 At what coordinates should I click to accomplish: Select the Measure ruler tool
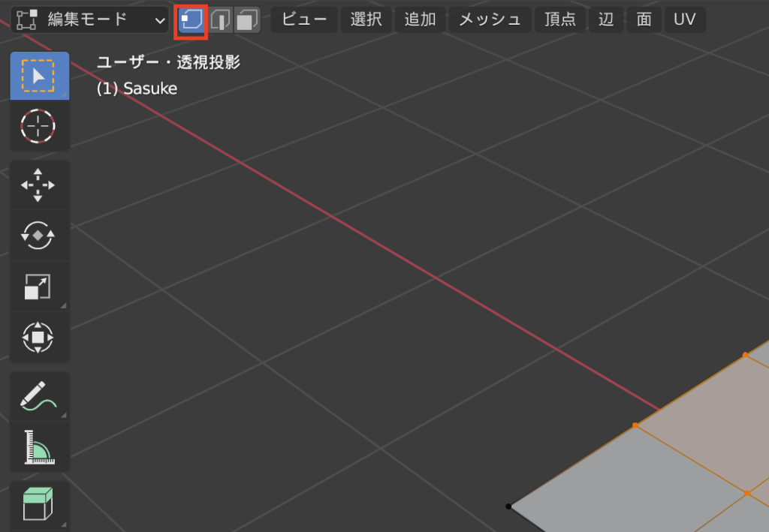pyautogui.click(x=39, y=446)
